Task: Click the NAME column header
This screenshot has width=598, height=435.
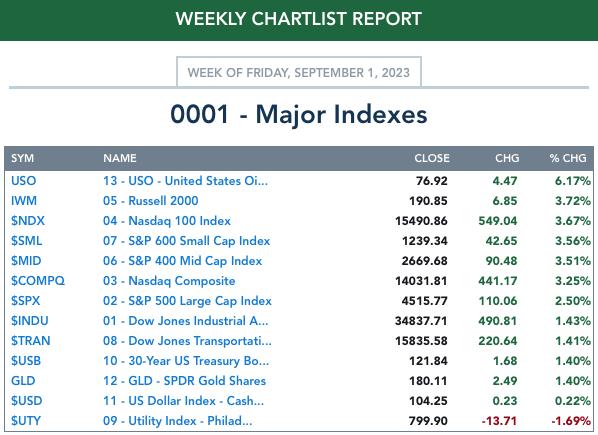Action: point(120,158)
